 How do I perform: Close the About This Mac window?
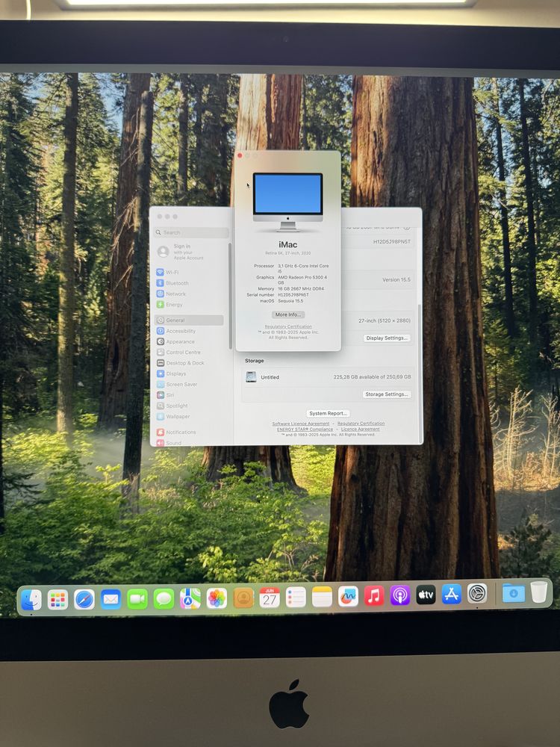(x=240, y=156)
